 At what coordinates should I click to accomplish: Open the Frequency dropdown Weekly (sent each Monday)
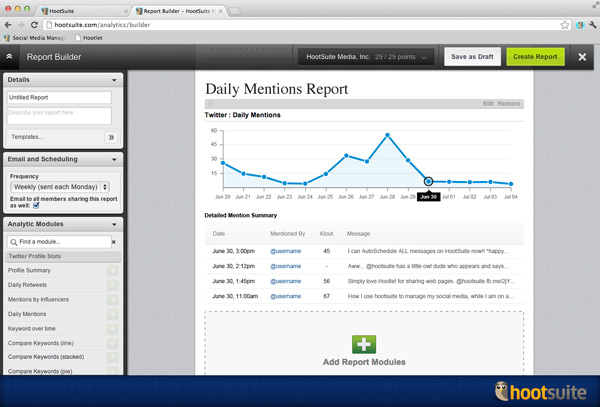click(x=60, y=187)
